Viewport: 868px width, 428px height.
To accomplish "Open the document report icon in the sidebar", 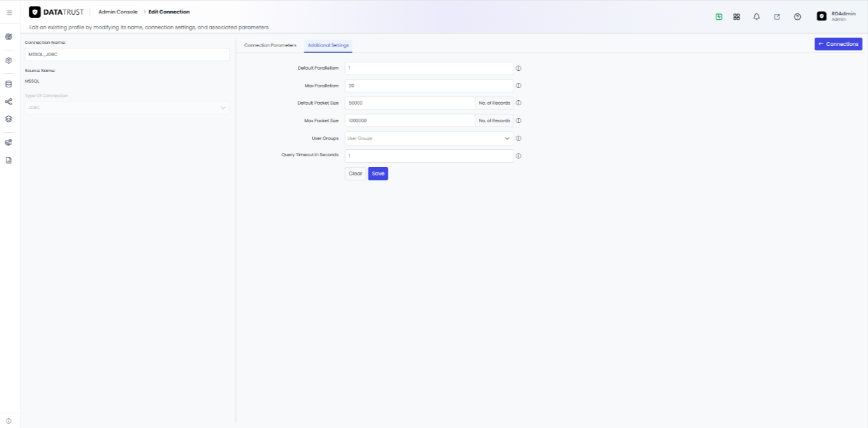I will (9, 160).
